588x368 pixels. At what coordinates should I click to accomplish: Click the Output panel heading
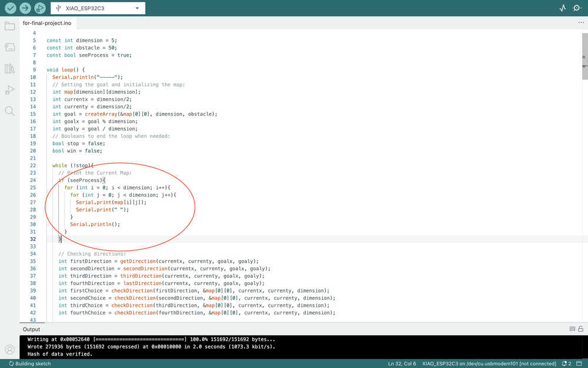(x=31, y=329)
